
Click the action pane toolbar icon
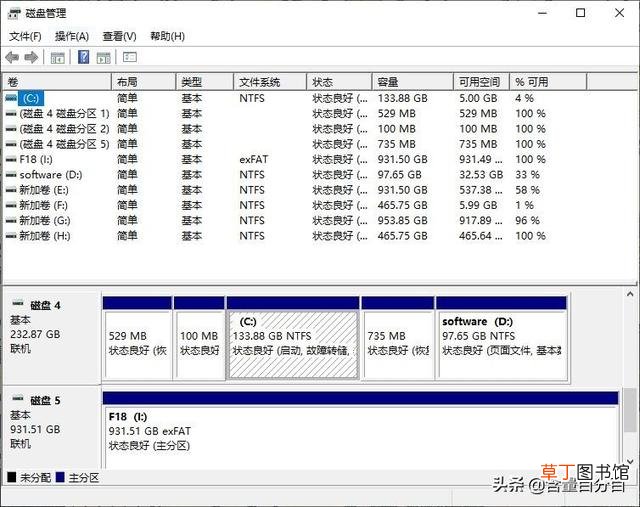point(104,58)
